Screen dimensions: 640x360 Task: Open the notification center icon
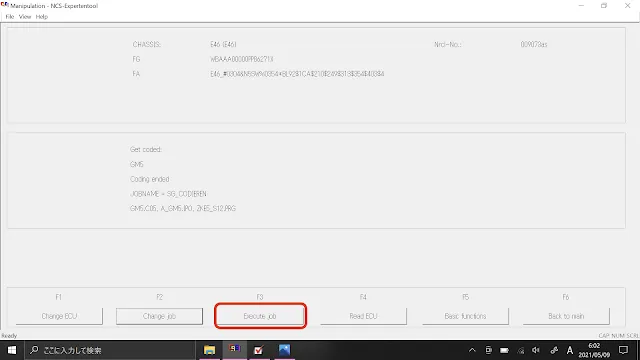tap(623, 350)
